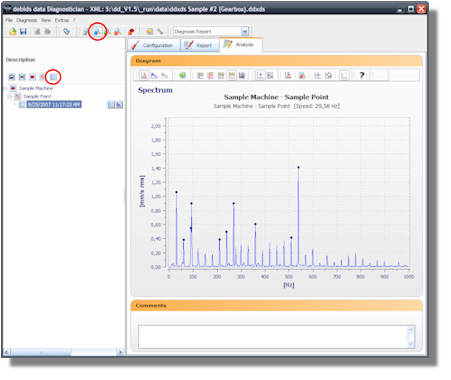The image size is (451, 380).
Task: Toggle the first spectrum view button in diagram toolbar
Action: [144, 75]
